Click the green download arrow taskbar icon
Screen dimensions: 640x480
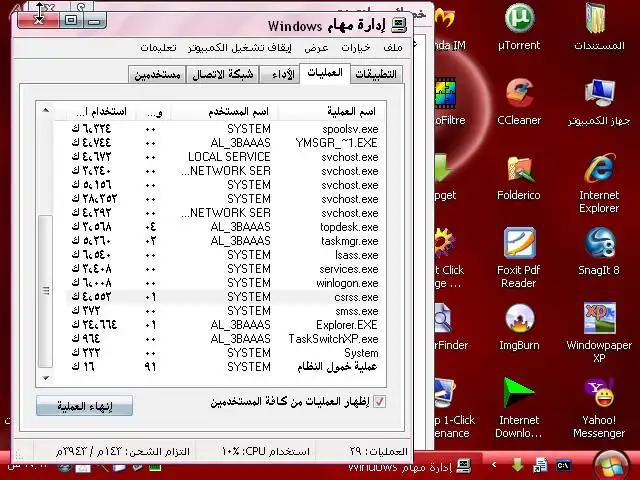point(518,465)
